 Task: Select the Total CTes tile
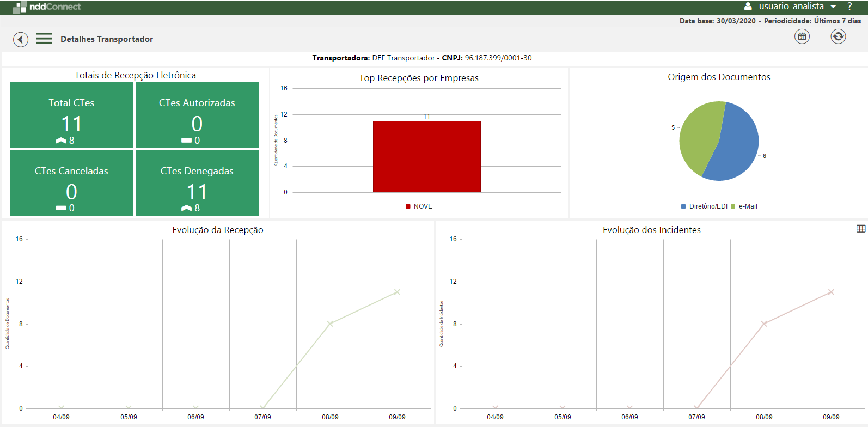(71, 115)
